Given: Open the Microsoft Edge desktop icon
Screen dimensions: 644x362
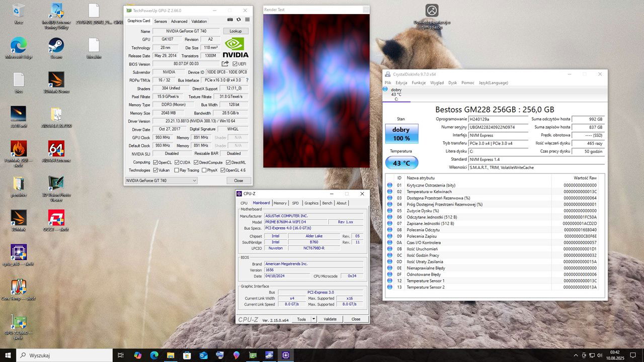Looking at the screenshot, I should coord(19,48).
